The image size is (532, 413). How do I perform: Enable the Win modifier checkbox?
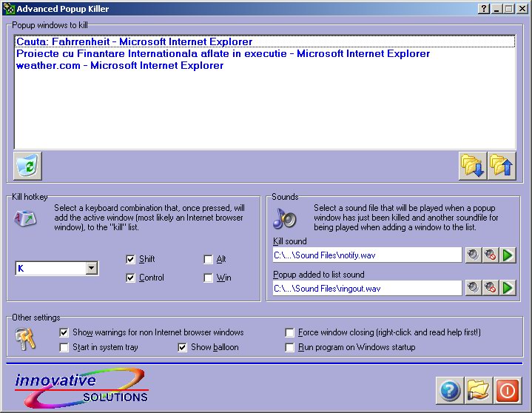209,278
